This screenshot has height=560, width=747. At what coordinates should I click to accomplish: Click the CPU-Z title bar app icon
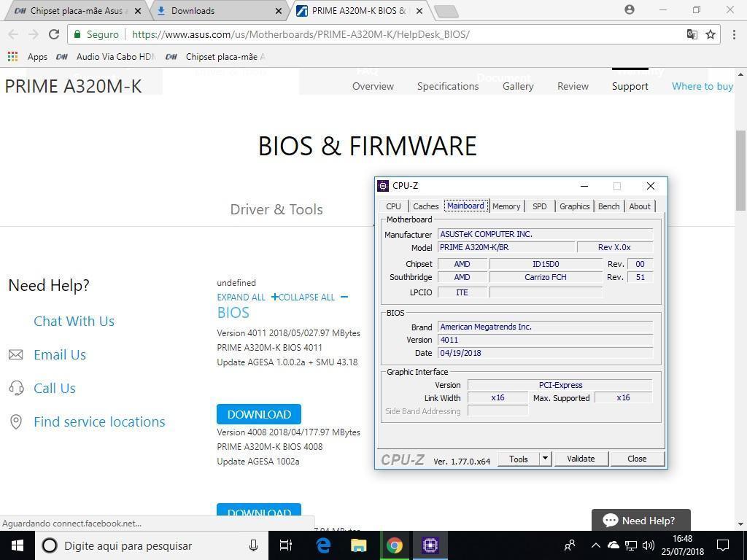tap(383, 186)
